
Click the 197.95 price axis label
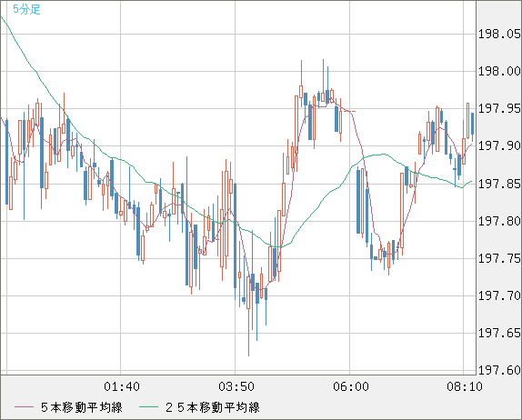pos(499,108)
